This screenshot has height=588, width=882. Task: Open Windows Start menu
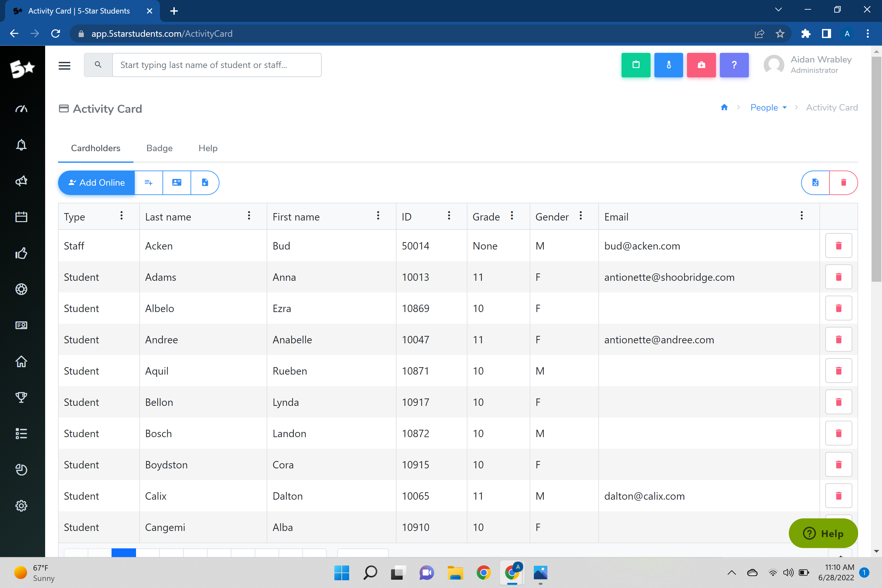coord(342,573)
